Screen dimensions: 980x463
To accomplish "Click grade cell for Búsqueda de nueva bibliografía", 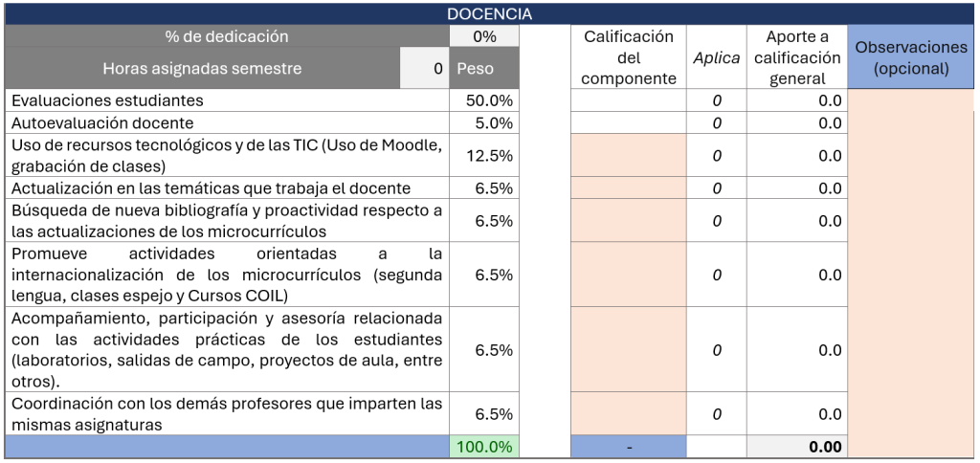I will click(629, 221).
